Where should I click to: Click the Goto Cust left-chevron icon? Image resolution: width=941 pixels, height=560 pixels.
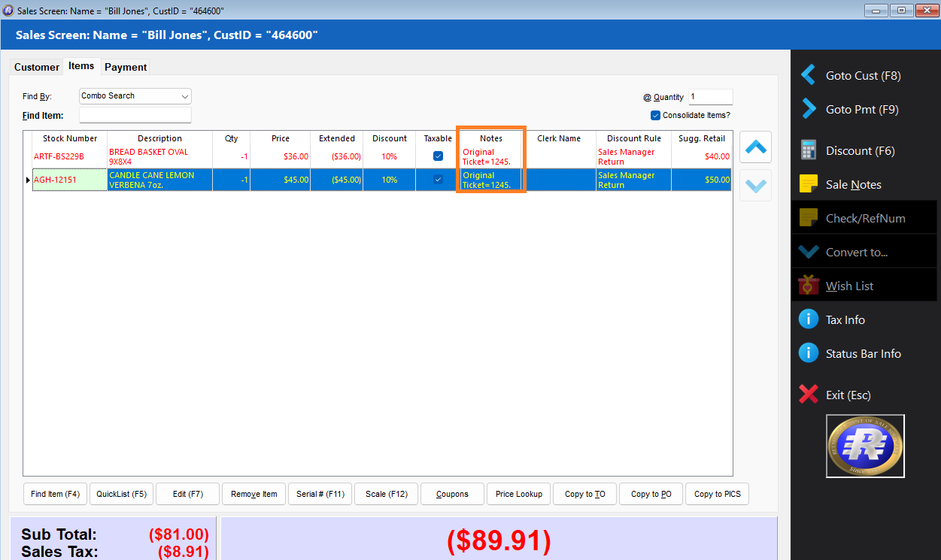click(809, 75)
